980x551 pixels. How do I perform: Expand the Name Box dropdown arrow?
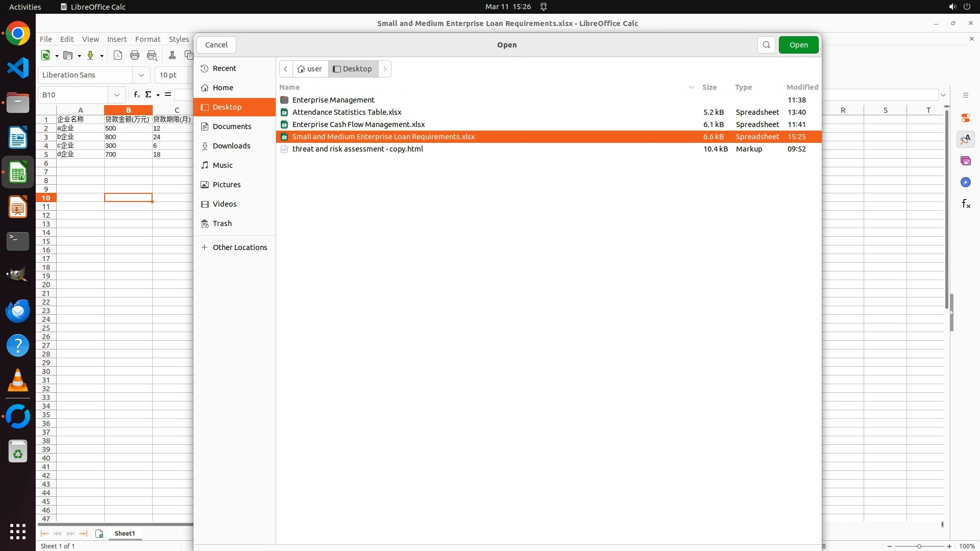(x=117, y=95)
